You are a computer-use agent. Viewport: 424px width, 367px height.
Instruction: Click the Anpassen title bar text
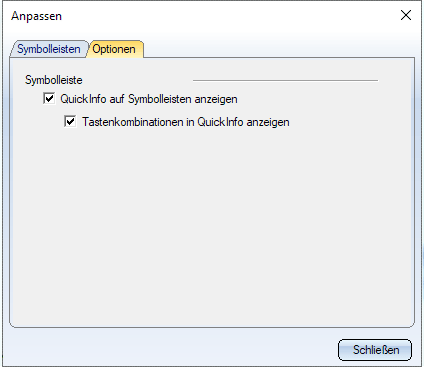pyautogui.click(x=36, y=16)
